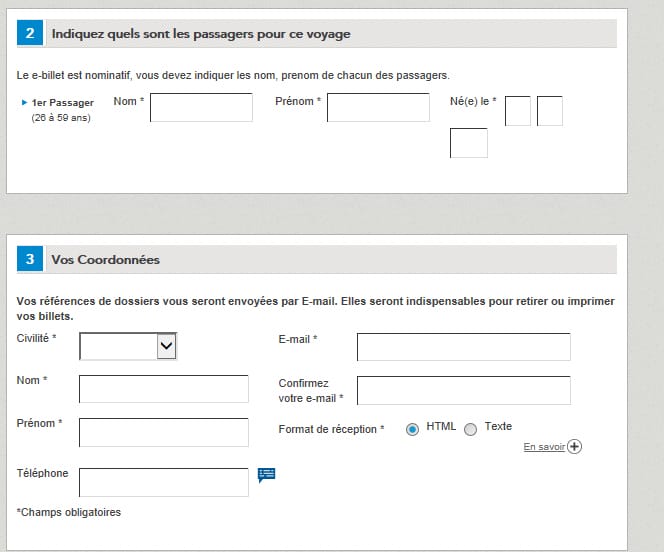Click the blue arrow beside 1er Passager

pyautogui.click(x=25, y=102)
